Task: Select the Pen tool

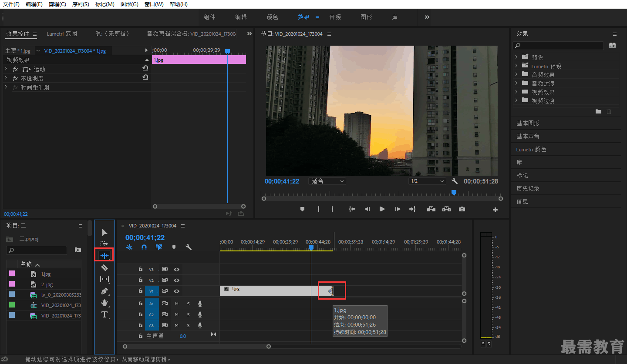Action: [104, 291]
